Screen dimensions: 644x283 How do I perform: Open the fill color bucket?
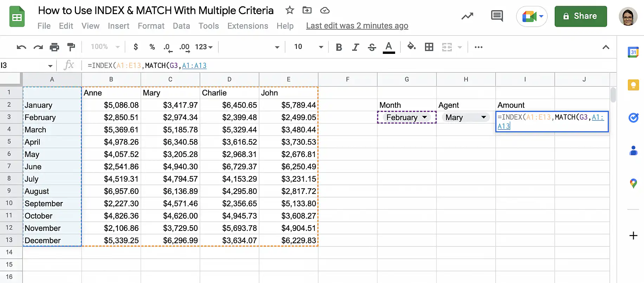[x=411, y=46]
